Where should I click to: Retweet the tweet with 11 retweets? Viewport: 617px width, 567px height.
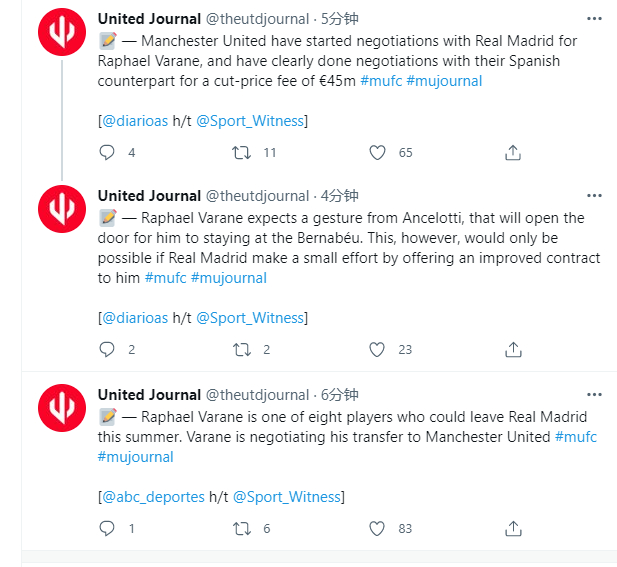click(241, 153)
